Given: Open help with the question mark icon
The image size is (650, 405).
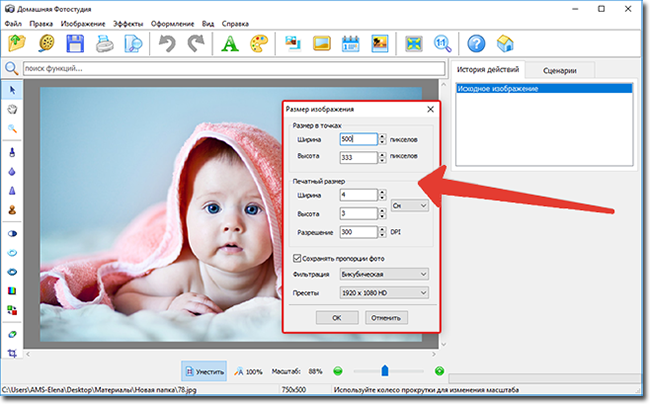Looking at the screenshot, I should (x=476, y=44).
